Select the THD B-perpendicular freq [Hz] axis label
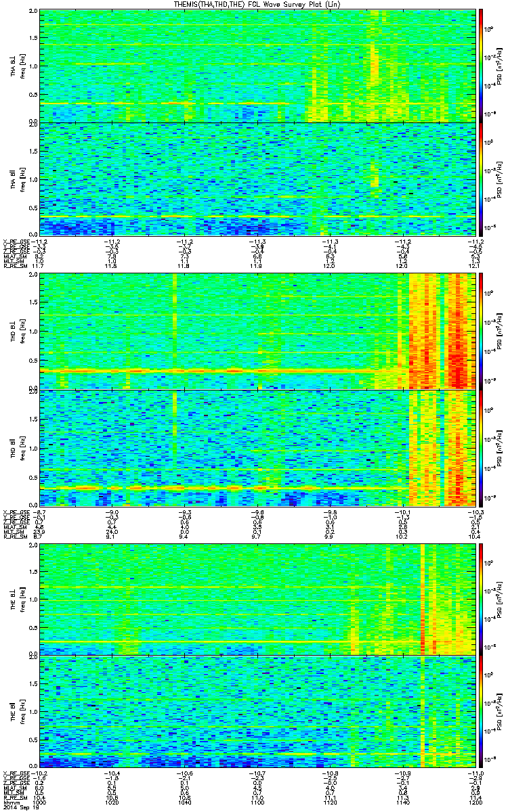The height and width of the screenshot is (812, 508). (20, 332)
